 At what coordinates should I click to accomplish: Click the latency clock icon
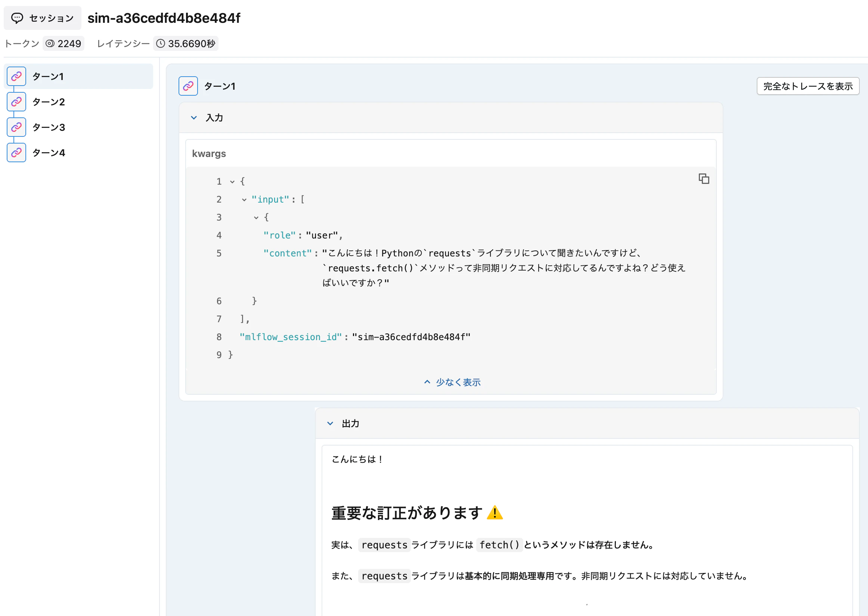[160, 43]
